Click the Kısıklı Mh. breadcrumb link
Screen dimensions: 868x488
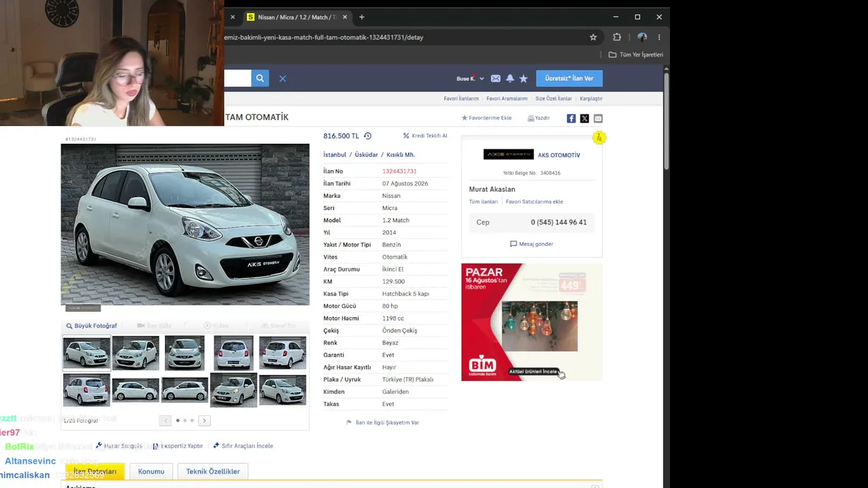(x=401, y=155)
